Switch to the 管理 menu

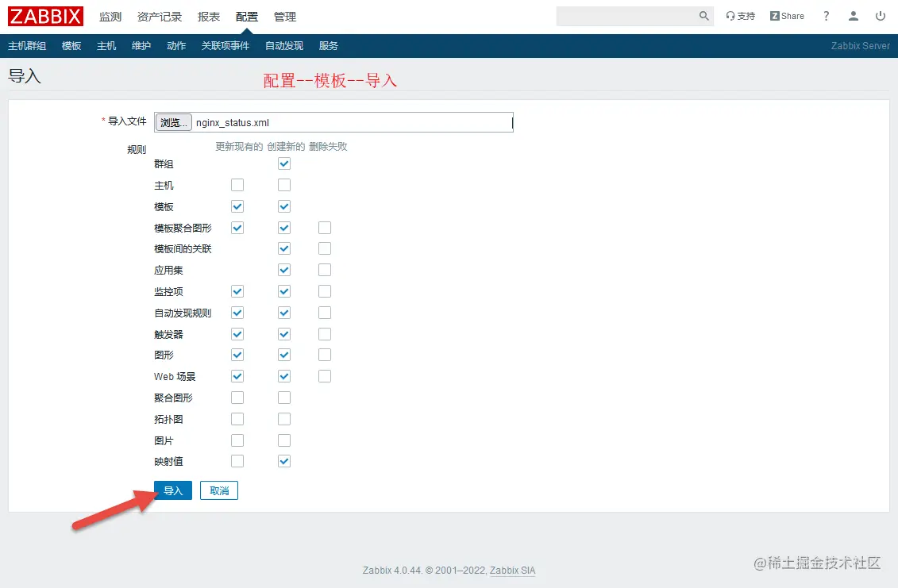[x=284, y=16]
